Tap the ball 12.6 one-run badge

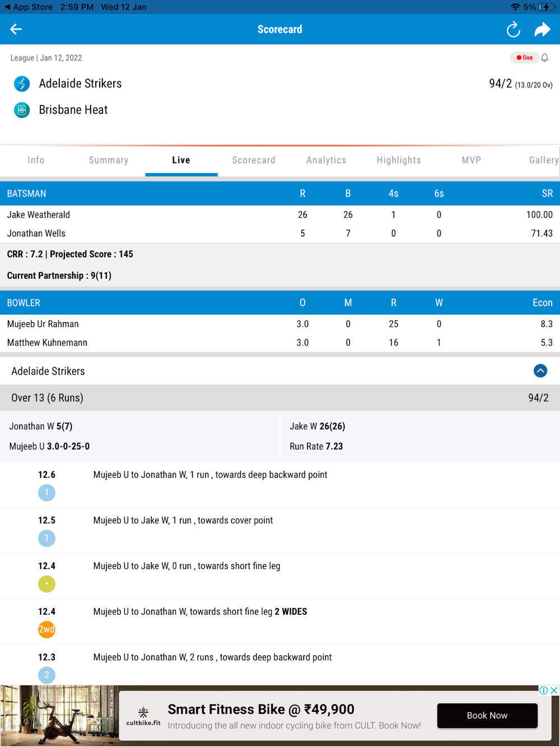click(46, 493)
